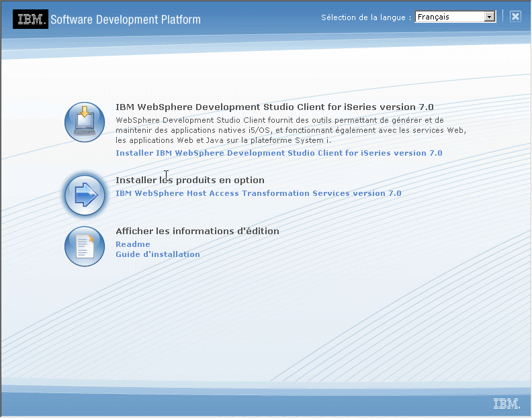Open the Français language dropdown arrow
The image size is (532, 418).
click(489, 17)
